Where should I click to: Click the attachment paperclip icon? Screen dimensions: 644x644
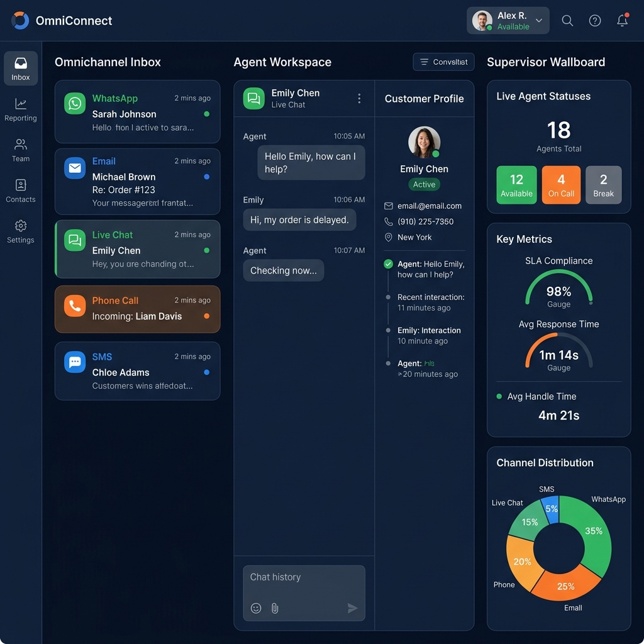coord(275,608)
